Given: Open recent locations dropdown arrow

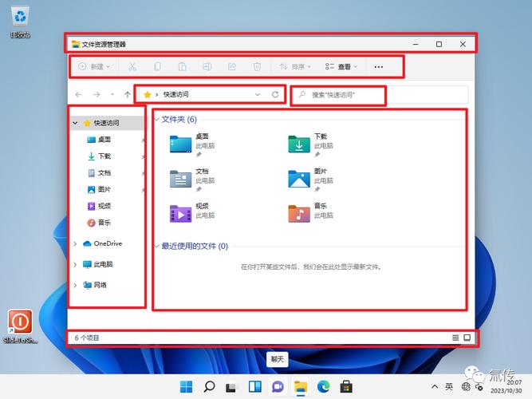Looking at the screenshot, I should coord(112,94).
